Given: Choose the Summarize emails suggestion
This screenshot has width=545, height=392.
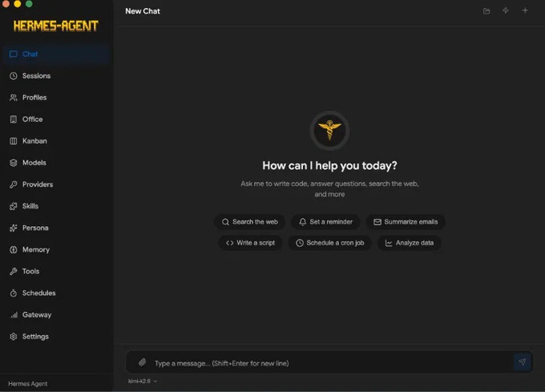Looking at the screenshot, I should click(x=406, y=222).
